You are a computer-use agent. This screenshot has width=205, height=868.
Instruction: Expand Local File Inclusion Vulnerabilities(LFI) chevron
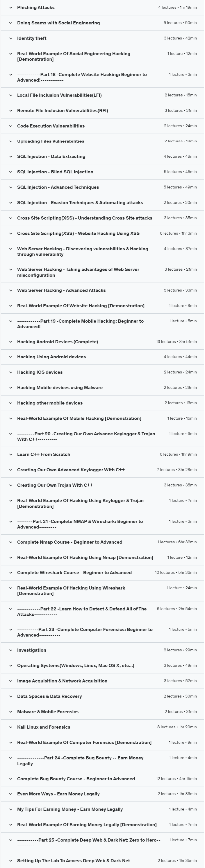point(10,95)
